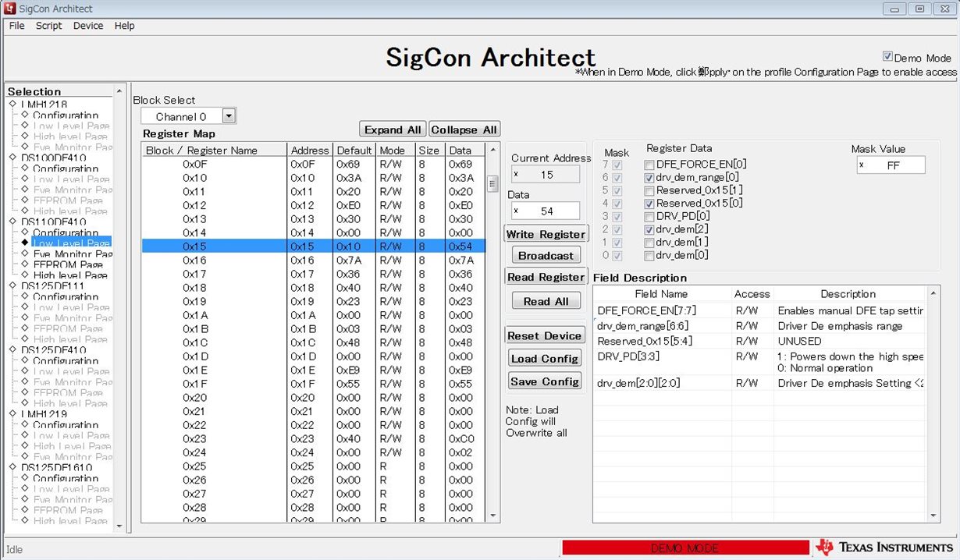Screen dimensions: 960x560
Task: Click the Selection tree scroll-up arrow
Action: coord(119,90)
